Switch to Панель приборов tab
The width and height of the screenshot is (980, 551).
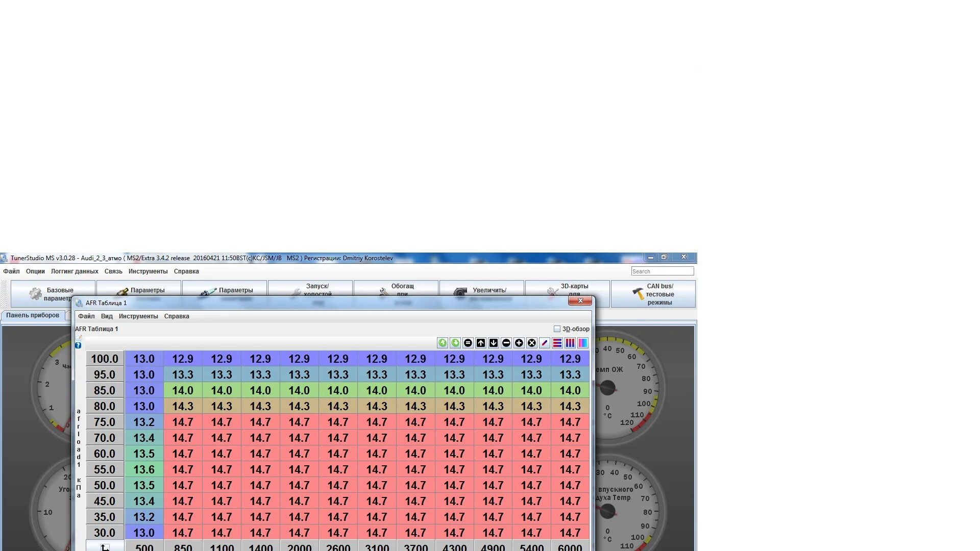[x=33, y=315]
